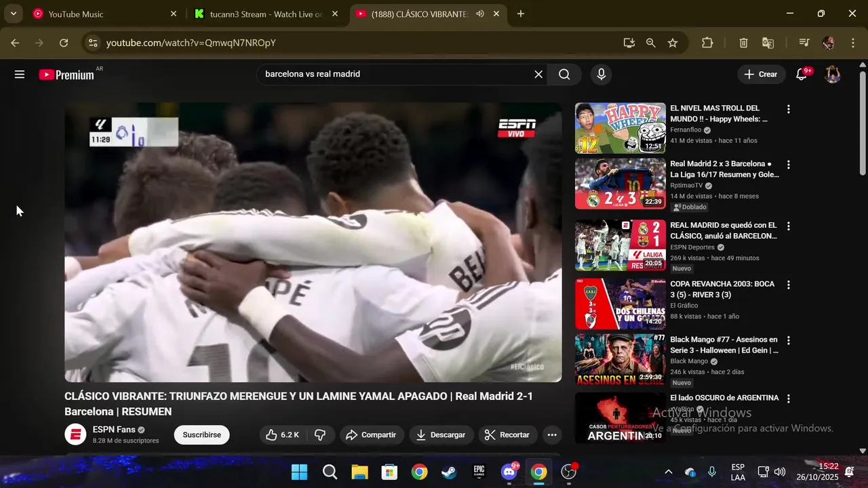868x488 pixels.
Task: Click the Compartir share button
Action: coord(372,435)
